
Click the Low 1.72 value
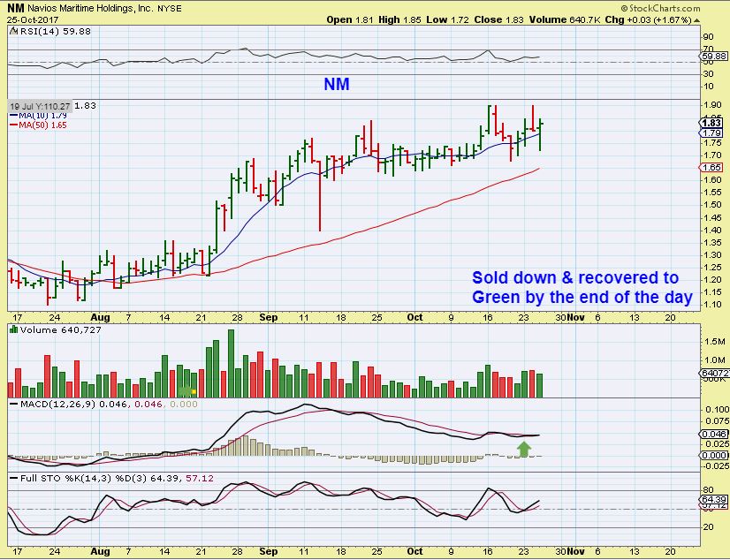(447, 19)
